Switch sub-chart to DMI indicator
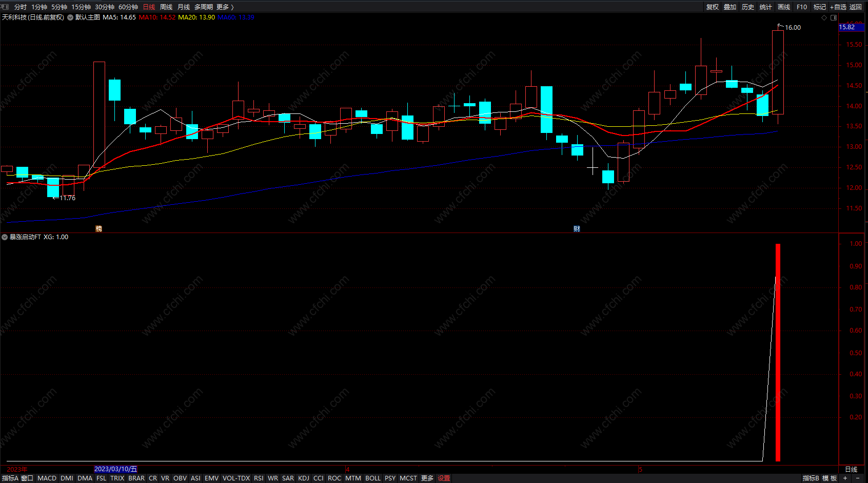 click(67, 478)
